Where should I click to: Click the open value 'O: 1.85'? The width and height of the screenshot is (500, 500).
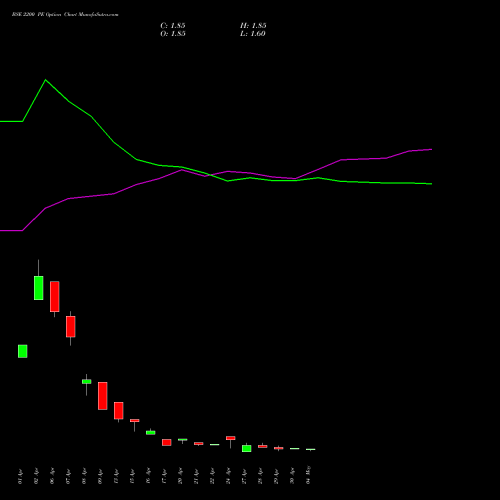tap(173, 34)
